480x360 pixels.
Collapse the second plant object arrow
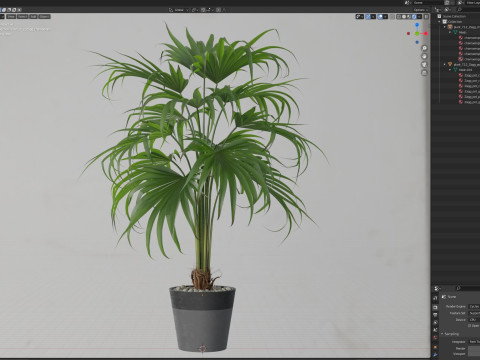click(445, 64)
